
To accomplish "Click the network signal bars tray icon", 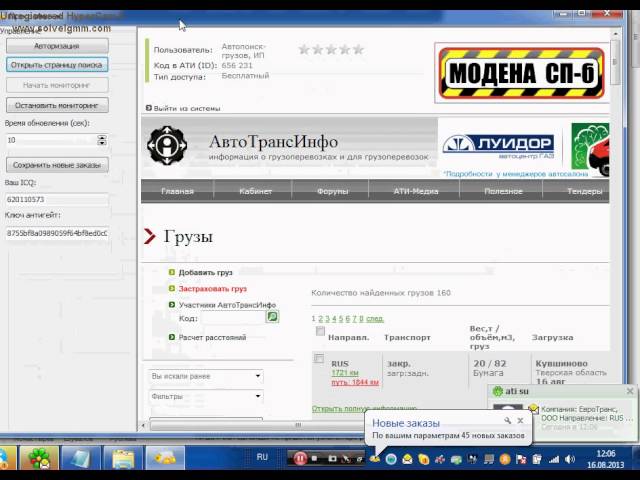I will pyautogui.click(x=554, y=460).
